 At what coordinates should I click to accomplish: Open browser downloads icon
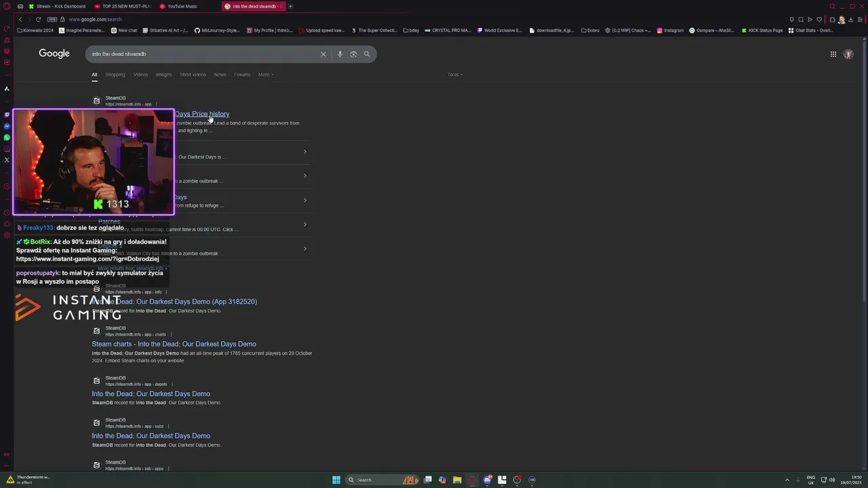point(852,20)
